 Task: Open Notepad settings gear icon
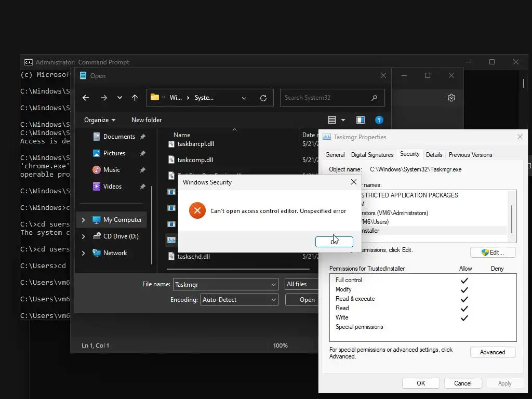point(451,98)
